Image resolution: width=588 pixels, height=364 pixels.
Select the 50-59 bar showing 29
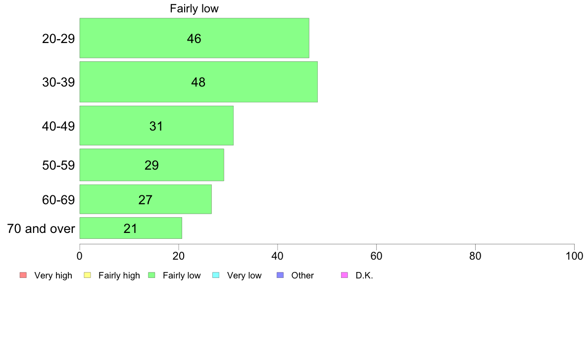151,165
